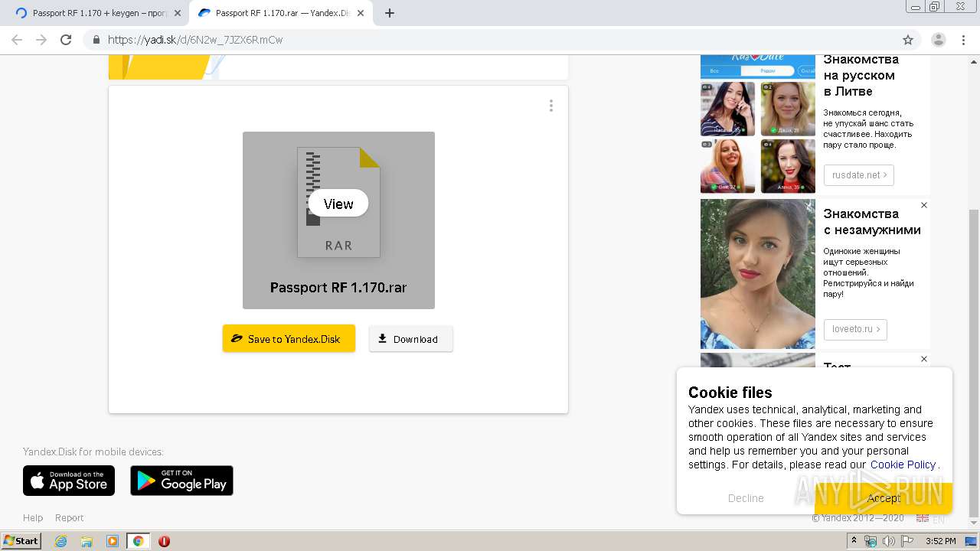Open the media player taskbar icon
980x551 pixels.
pyautogui.click(x=113, y=541)
